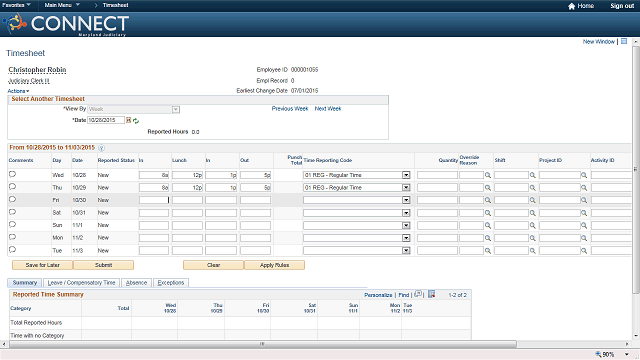Click Override Reason lookup magnifier on Wed row
The image size is (640, 360).
click(488, 175)
